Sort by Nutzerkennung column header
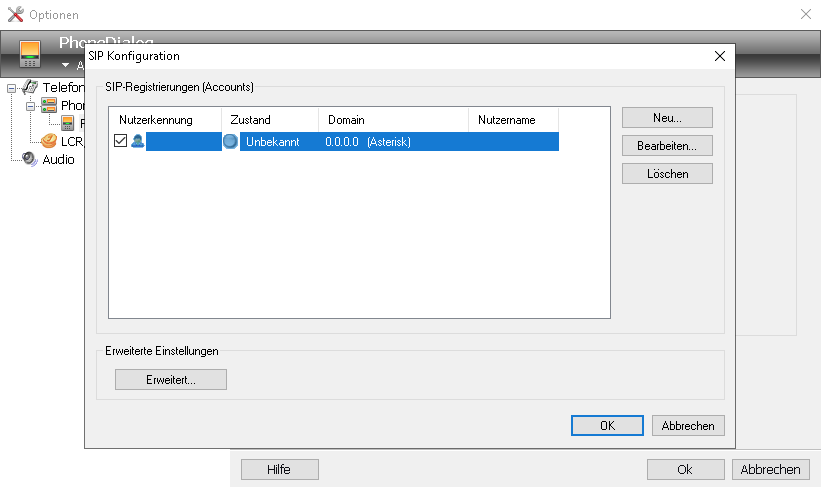The height and width of the screenshot is (487, 821). [x=155, y=120]
